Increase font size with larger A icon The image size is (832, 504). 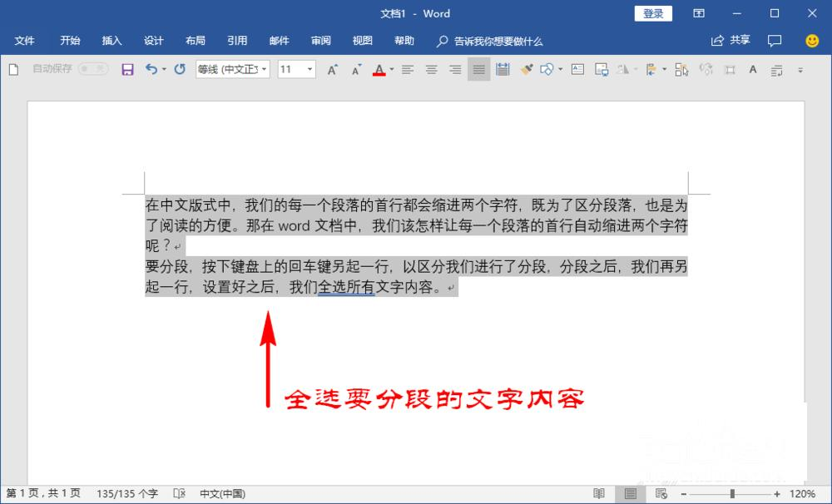click(x=333, y=70)
